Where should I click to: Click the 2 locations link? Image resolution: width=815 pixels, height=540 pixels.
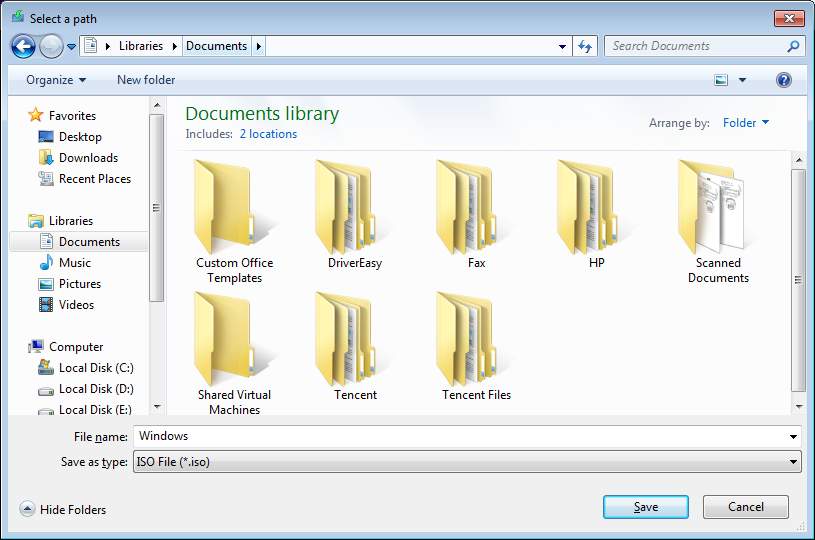click(x=268, y=134)
